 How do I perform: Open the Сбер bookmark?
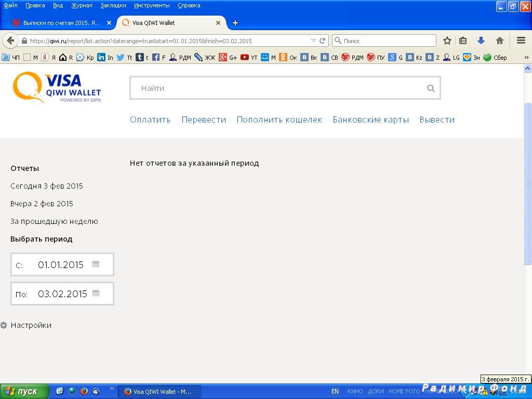pyautogui.click(x=495, y=57)
